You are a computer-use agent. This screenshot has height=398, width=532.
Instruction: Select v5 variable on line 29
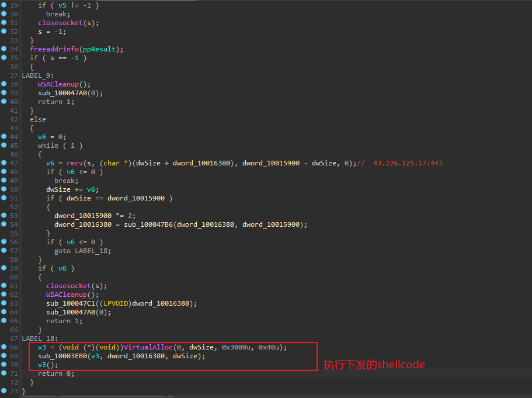(x=62, y=5)
